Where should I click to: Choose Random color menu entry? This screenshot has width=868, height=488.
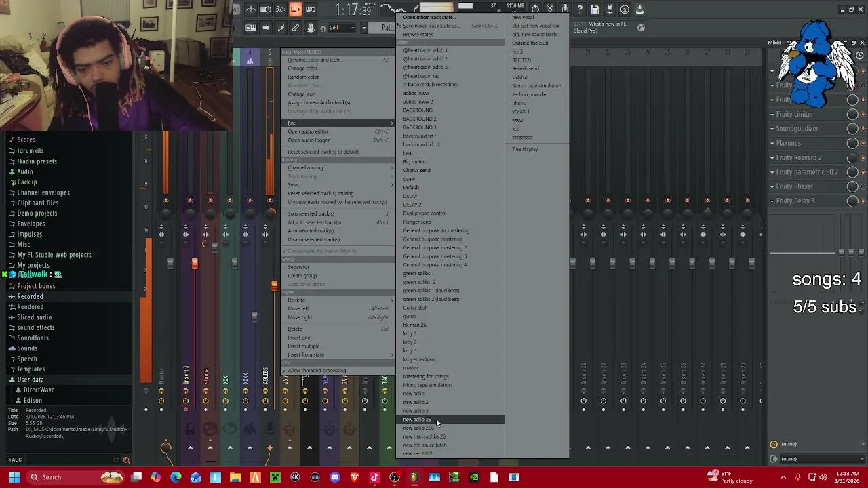click(337, 77)
